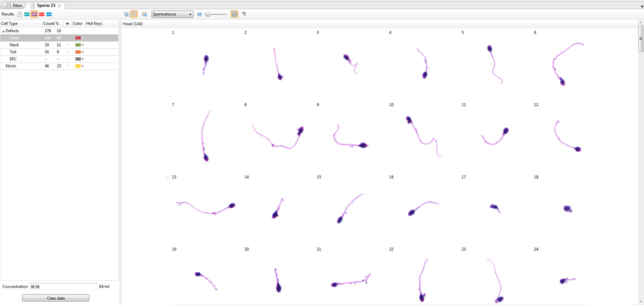Toggle the orange framed cell button
This screenshot has height=305, width=644.
point(234,14)
